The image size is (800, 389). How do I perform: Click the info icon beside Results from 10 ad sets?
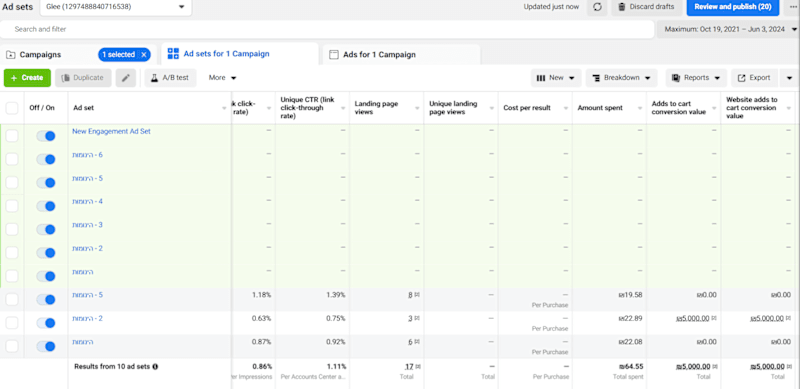[155, 367]
